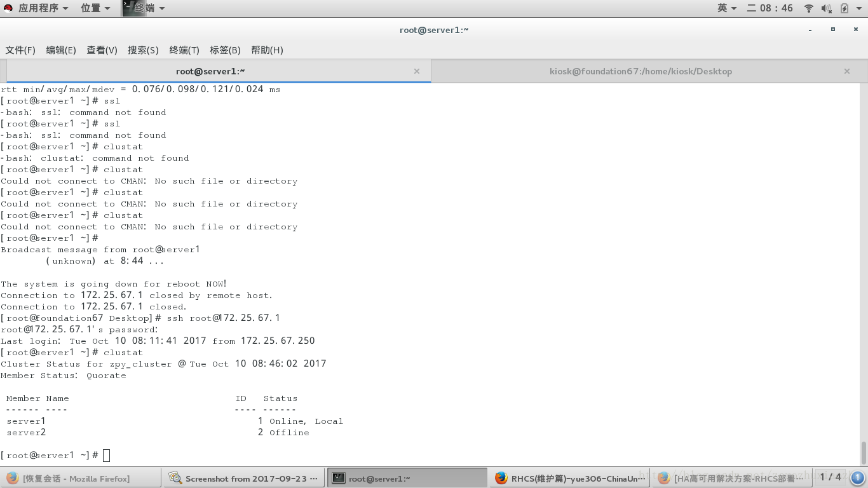
Task: Open the 标签(B) tabs menu
Action: [x=225, y=50]
